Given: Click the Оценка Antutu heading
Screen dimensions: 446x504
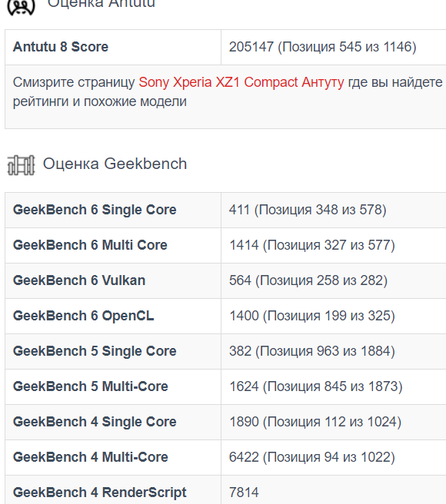Looking at the screenshot, I should pos(102,4).
